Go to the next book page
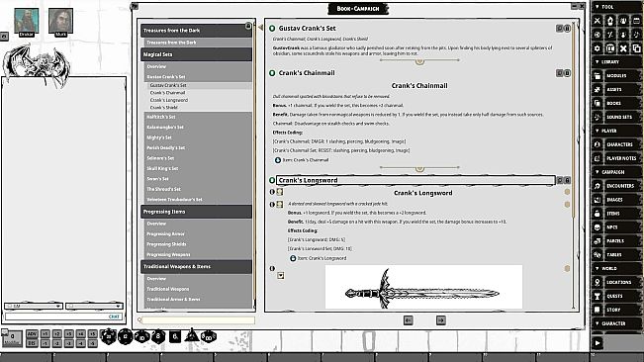 pos(440,320)
